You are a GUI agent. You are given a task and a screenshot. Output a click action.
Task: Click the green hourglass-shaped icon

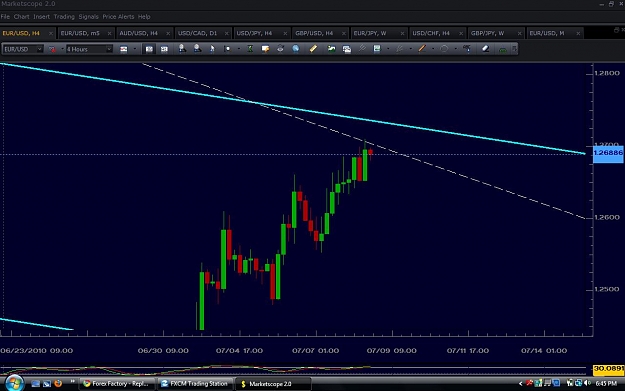click(250, 49)
